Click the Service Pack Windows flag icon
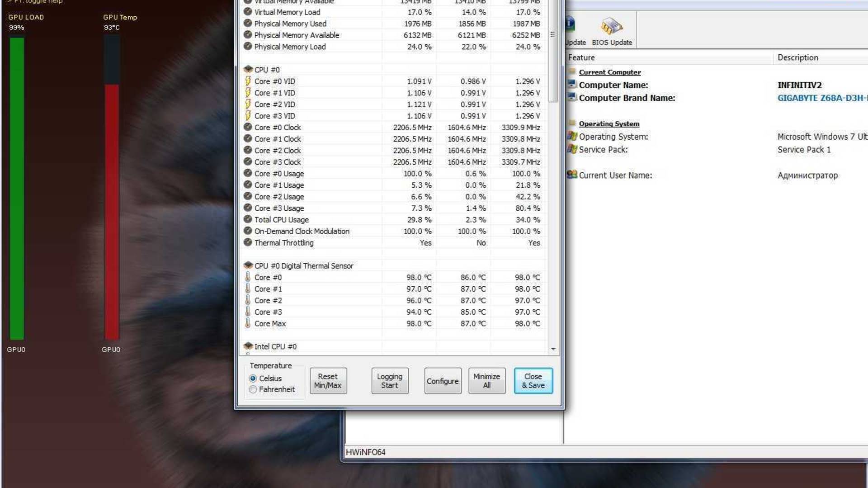 point(572,149)
